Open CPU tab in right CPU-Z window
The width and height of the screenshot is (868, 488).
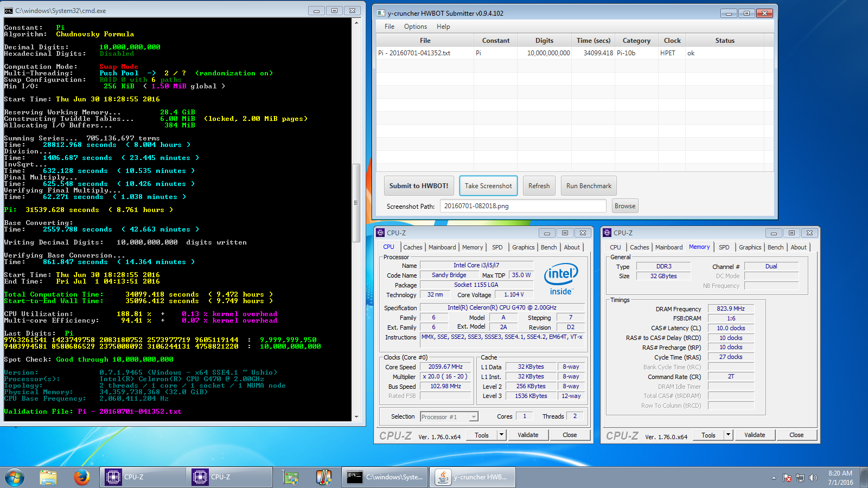pos(615,247)
